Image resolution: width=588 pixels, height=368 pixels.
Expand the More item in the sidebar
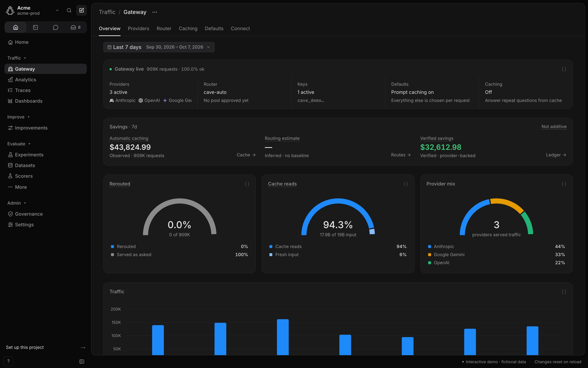pyautogui.click(x=45, y=187)
